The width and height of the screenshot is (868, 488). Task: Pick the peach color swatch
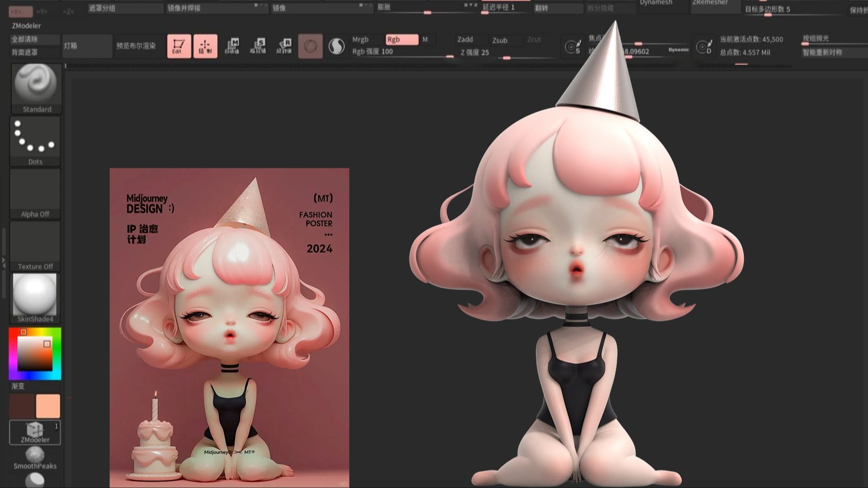pos(48,406)
